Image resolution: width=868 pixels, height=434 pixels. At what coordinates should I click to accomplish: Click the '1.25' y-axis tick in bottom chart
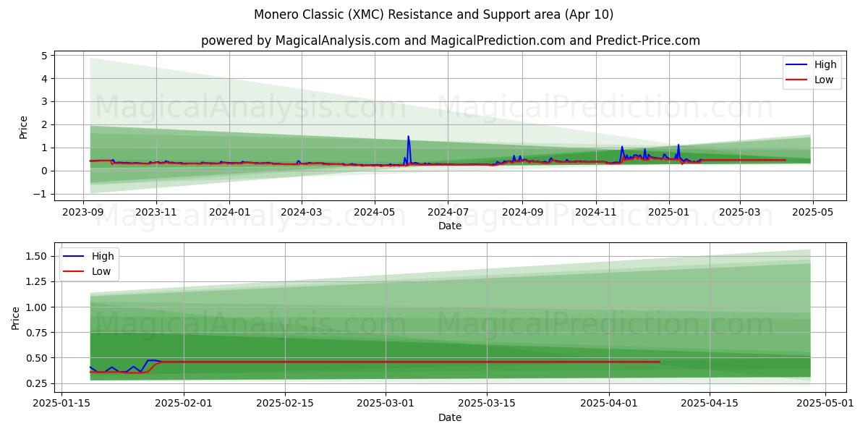(38, 282)
